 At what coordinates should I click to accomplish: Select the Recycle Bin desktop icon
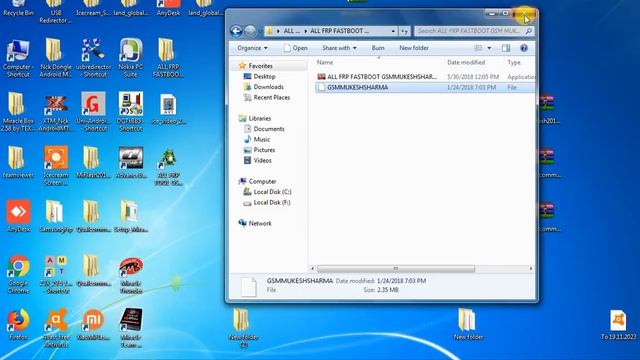tap(18, 8)
